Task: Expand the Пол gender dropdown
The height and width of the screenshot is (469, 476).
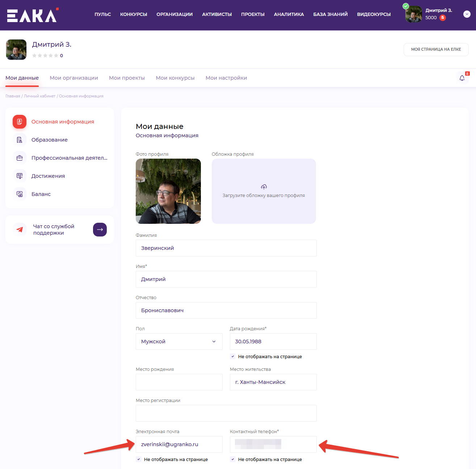Action: [179, 342]
